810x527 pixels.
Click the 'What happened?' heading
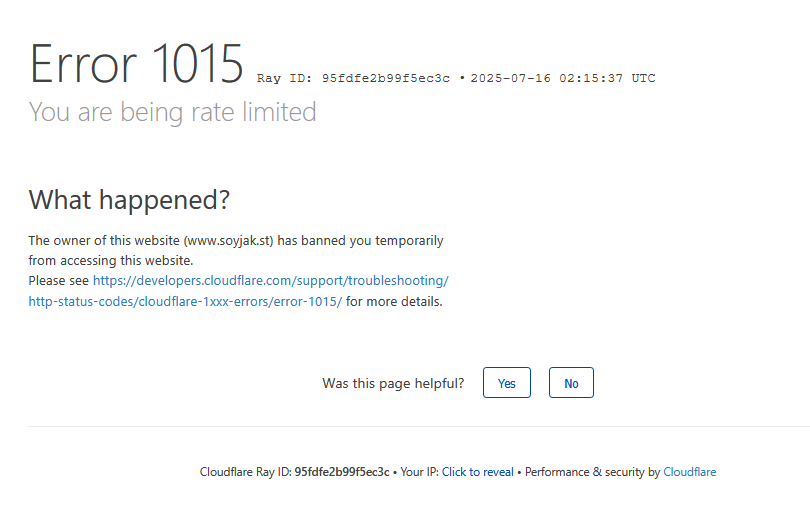(129, 200)
